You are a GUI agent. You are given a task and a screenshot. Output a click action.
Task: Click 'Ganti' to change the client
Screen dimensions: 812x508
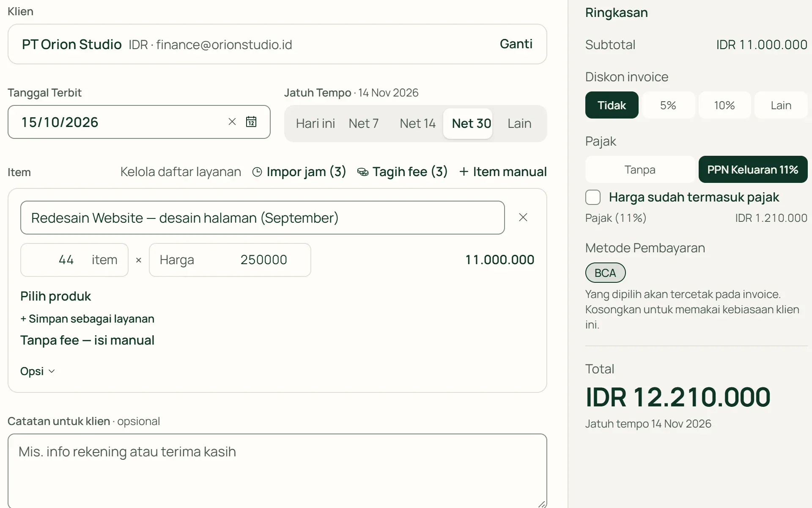[x=516, y=44]
